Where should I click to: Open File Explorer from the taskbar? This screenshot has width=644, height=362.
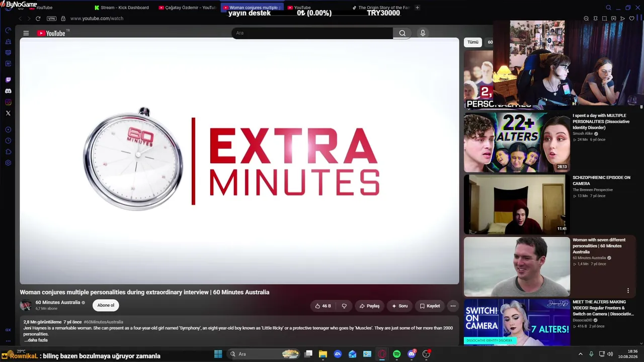click(323, 354)
